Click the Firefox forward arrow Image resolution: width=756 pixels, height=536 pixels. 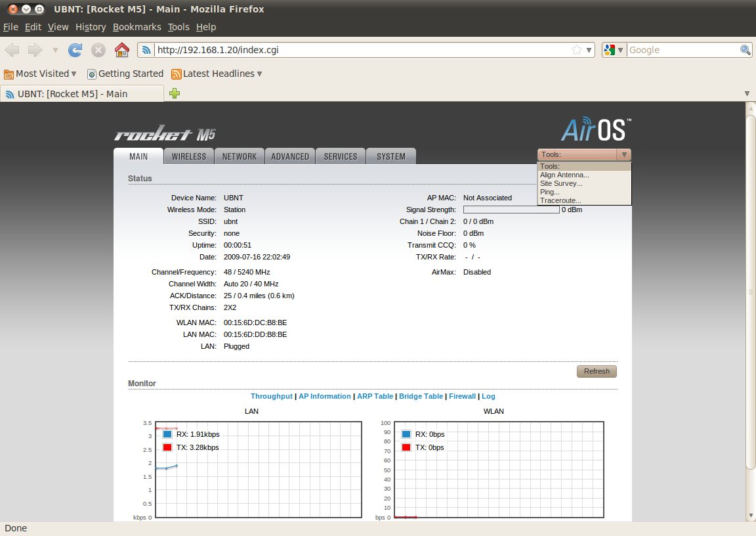(x=35, y=50)
